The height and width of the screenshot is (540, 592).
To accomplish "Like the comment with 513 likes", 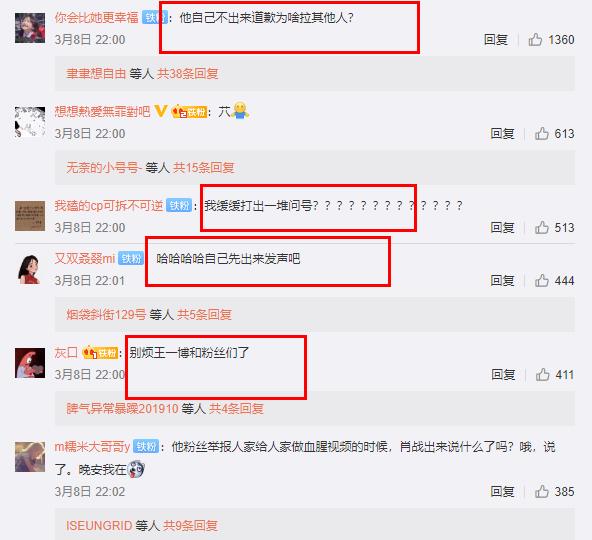I will click(x=541, y=227).
